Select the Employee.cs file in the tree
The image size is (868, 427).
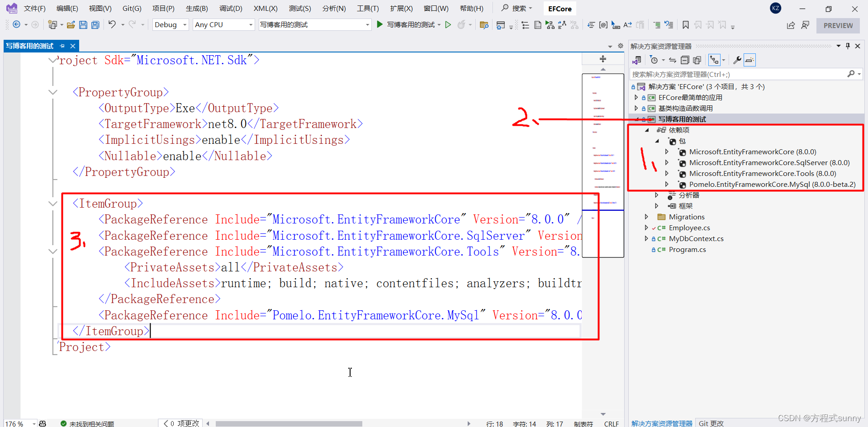tap(689, 228)
